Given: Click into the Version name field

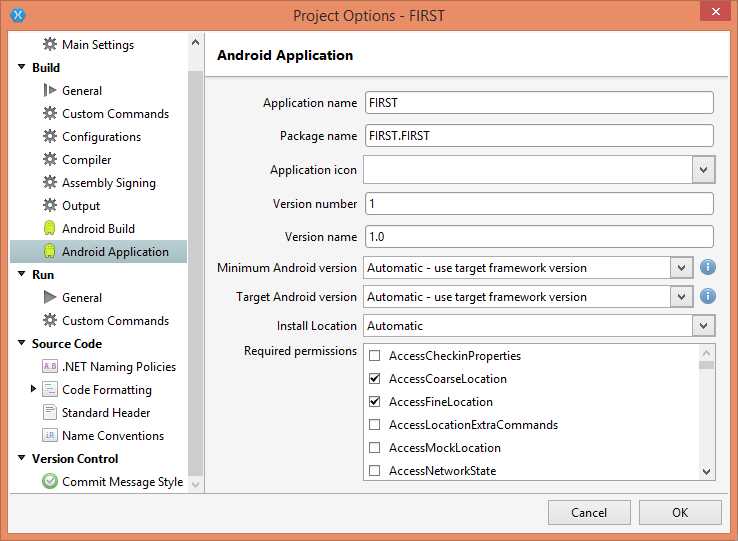Looking at the screenshot, I should point(539,236).
